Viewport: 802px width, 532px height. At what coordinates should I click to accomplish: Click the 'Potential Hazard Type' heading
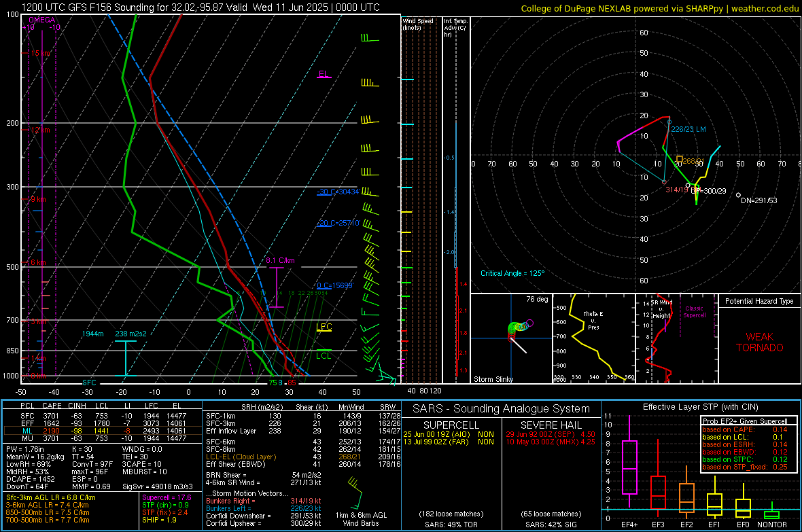pos(759,301)
